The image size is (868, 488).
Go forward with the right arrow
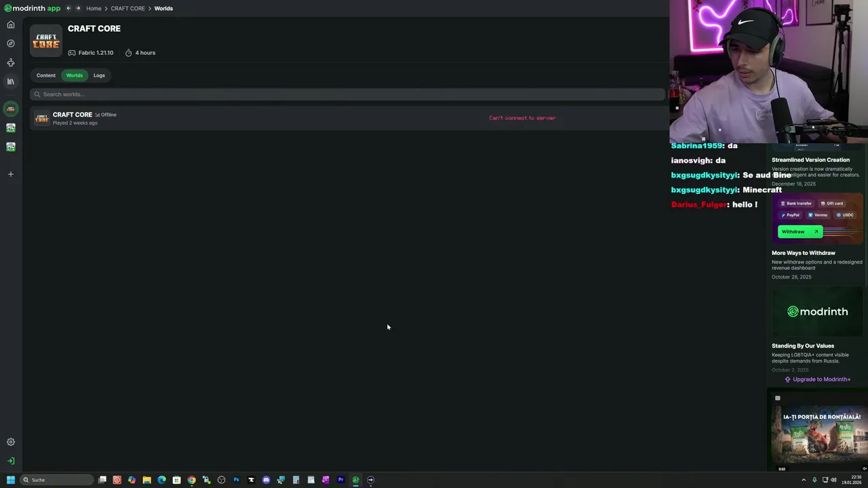click(x=78, y=8)
